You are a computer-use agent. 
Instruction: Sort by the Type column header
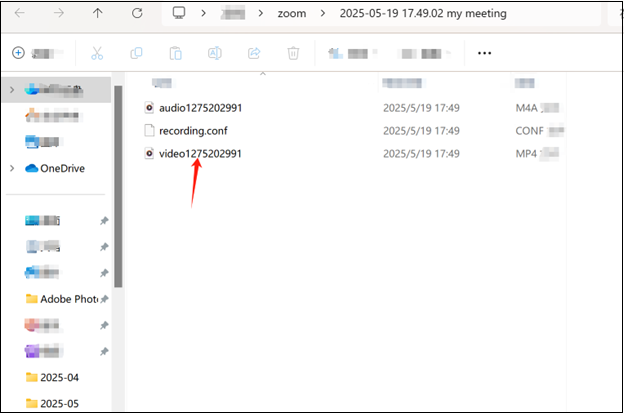point(525,83)
